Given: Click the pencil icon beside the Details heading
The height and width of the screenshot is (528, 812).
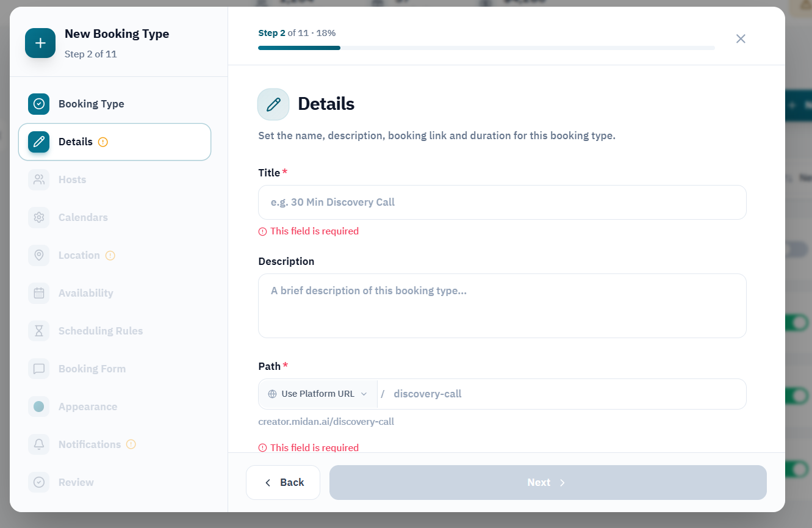Looking at the screenshot, I should (273, 104).
